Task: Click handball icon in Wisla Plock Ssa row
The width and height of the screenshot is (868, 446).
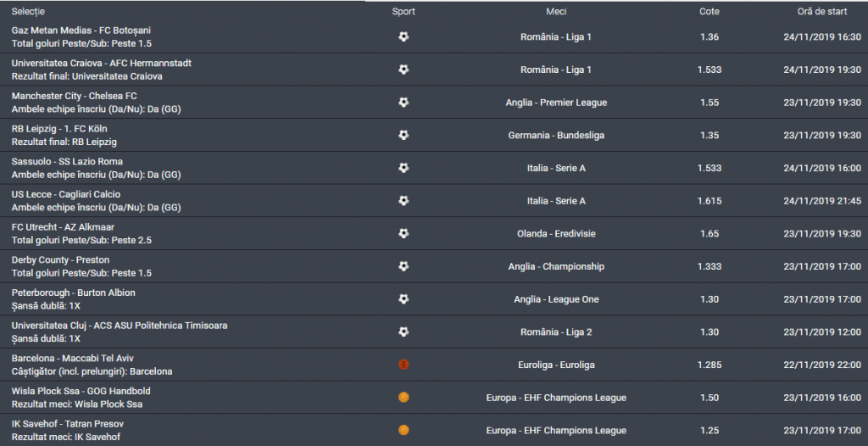Action: [x=403, y=398]
